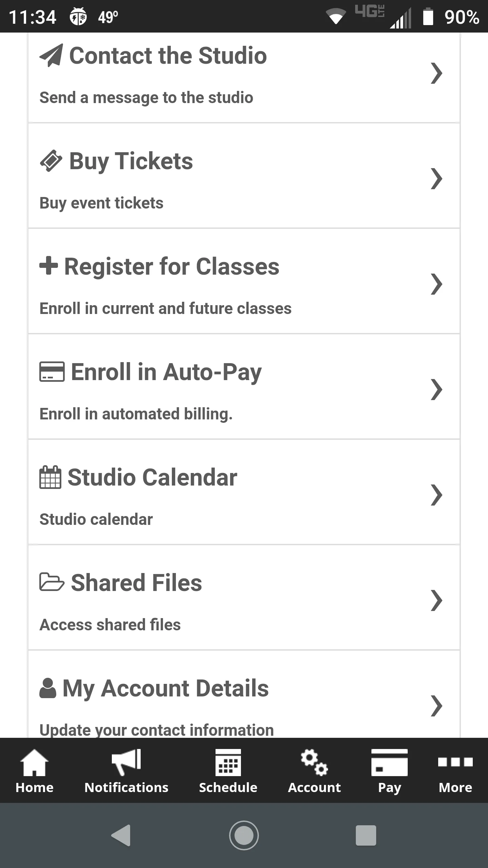
Task: Tap the Android back navigation button
Action: tap(121, 835)
